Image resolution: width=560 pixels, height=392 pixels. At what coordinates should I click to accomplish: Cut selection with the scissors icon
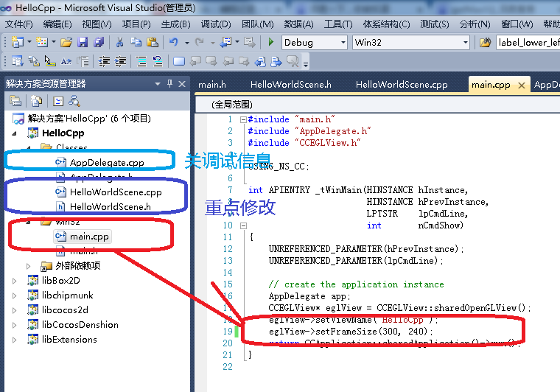119,42
